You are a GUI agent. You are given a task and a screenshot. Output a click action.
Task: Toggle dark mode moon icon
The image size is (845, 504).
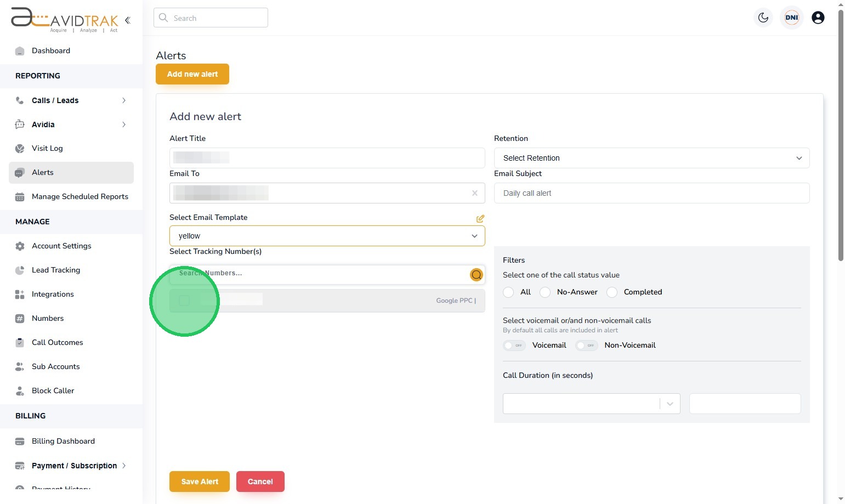[x=763, y=18]
